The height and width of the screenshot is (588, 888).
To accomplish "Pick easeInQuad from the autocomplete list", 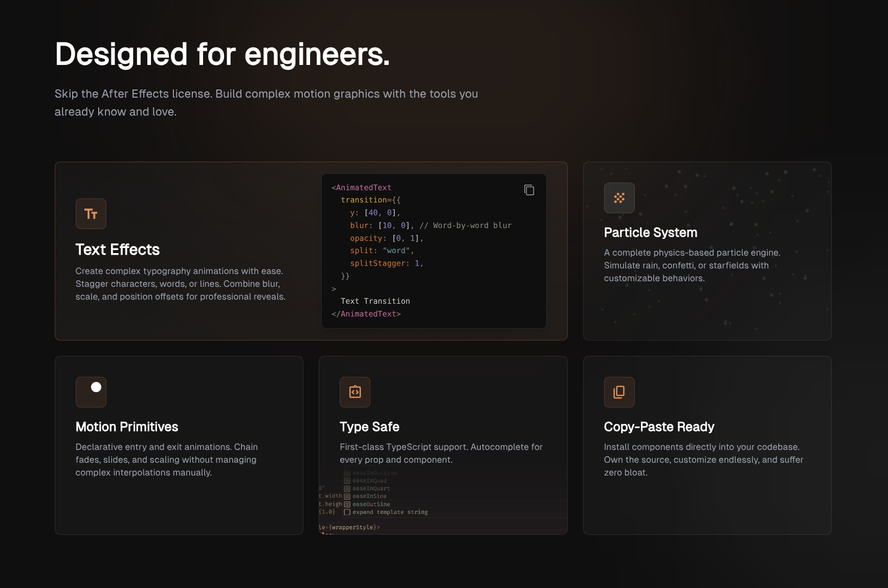I will 369,481.
